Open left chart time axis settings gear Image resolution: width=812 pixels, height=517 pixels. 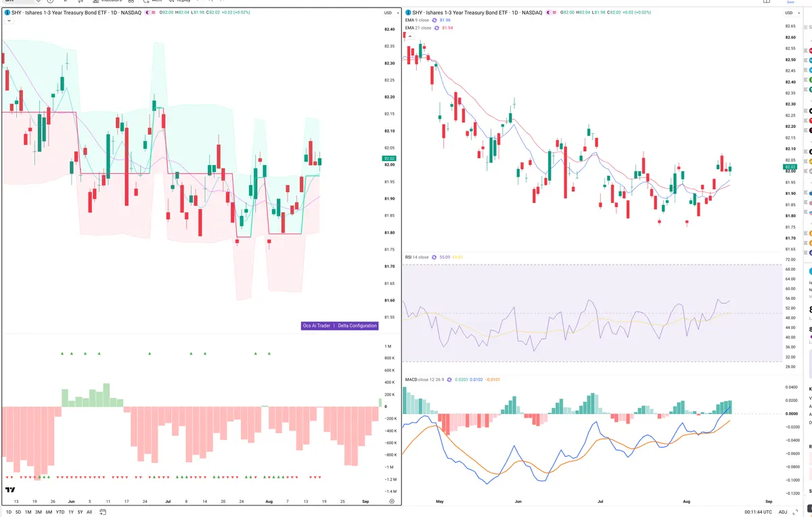(x=392, y=501)
